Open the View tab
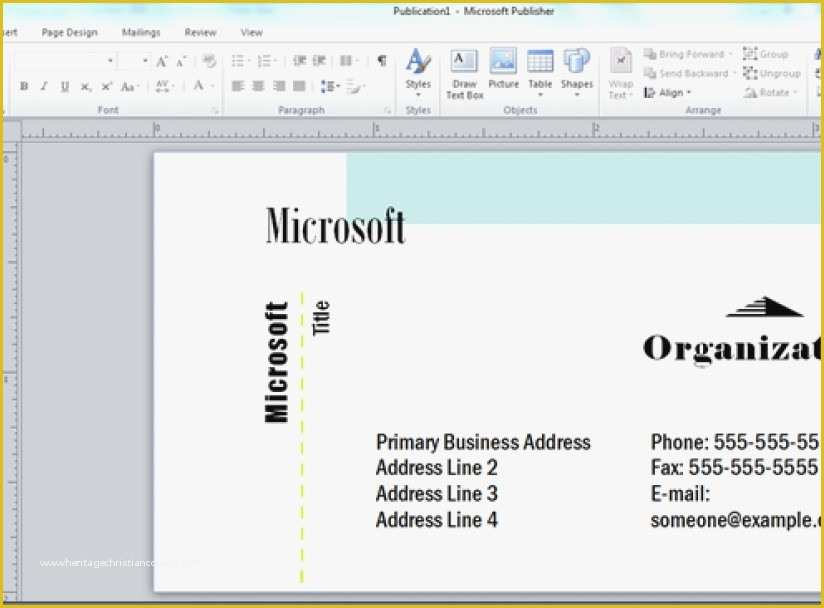Image resolution: width=824 pixels, height=608 pixels. 251,33
